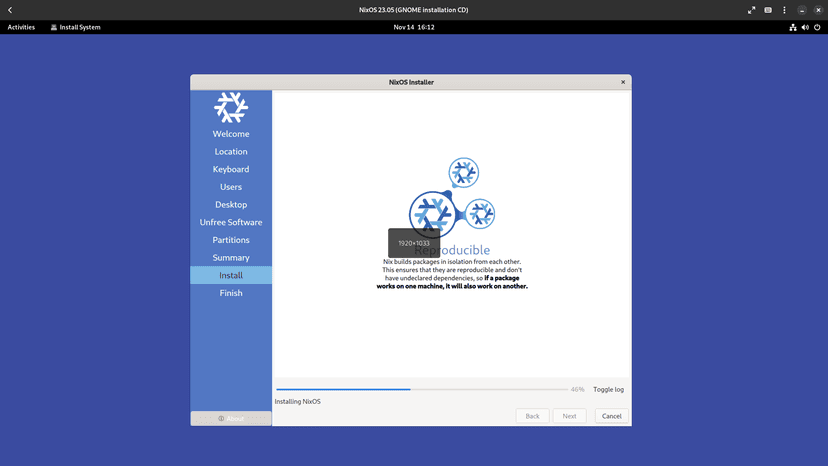Viewport: 828px width, 466px height.
Task: Select the Install step in sidebar
Action: pos(231,275)
